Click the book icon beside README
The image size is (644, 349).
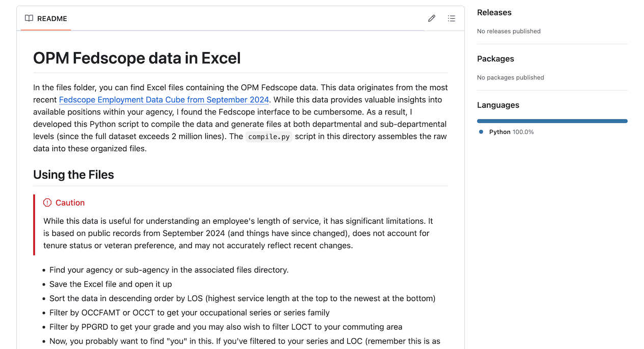coord(29,18)
